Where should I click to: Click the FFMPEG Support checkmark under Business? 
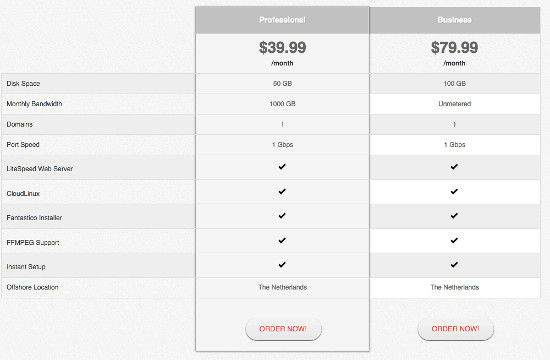454,241
